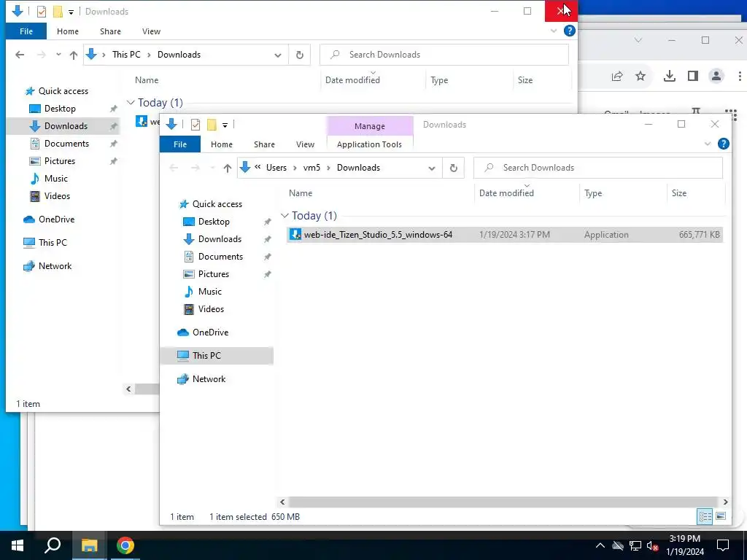Open Chrome from the taskbar

(125, 545)
